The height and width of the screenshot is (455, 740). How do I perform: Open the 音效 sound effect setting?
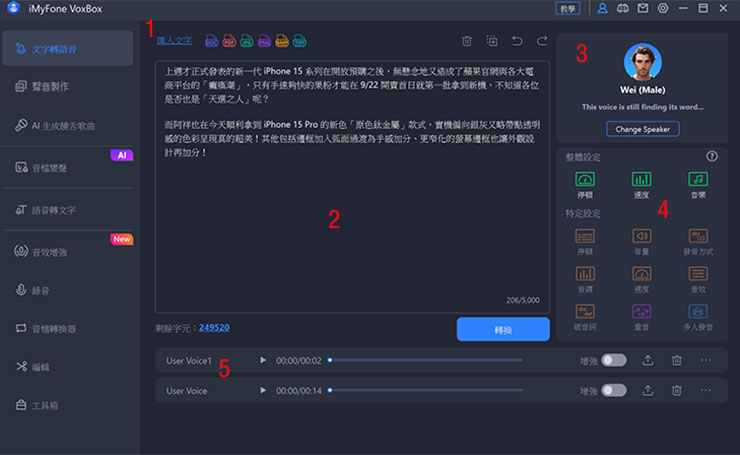point(698,279)
